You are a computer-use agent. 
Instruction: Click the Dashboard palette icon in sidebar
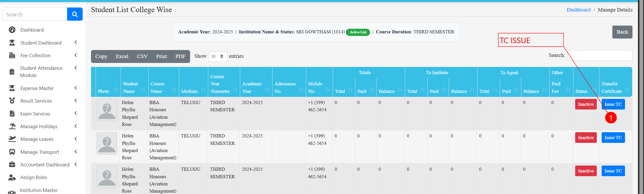click(12, 30)
